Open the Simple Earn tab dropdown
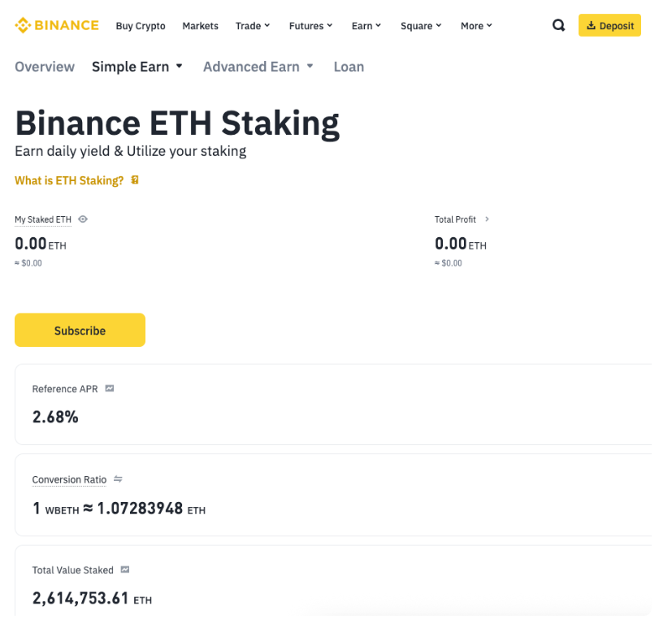The image size is (672, 632). (137, 67)
